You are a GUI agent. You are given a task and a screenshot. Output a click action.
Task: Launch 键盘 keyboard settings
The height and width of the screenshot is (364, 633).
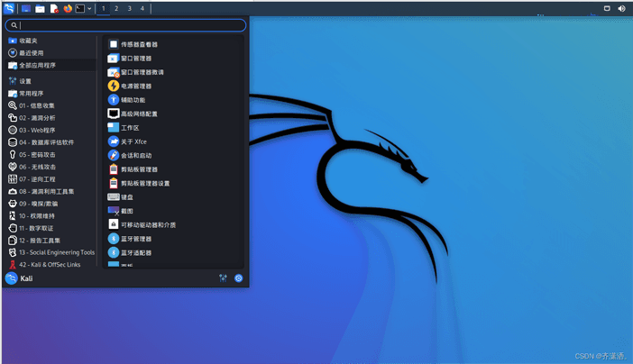tap(174, 197)
